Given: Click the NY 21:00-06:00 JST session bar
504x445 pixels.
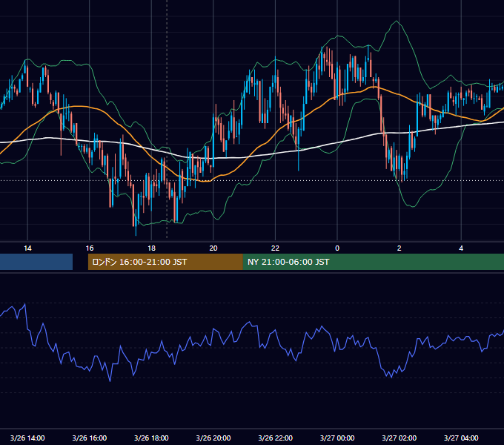Looking at the screenshot, I should [373, 262].
